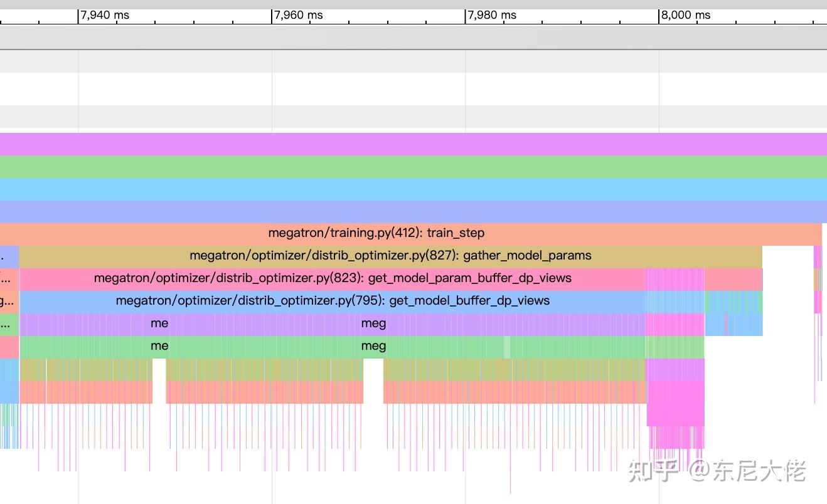The width and height of the screenshot is (827, 504).
Task: Select the get_model_param_buffer_dp_views slice
Action: tap(333, 278)
